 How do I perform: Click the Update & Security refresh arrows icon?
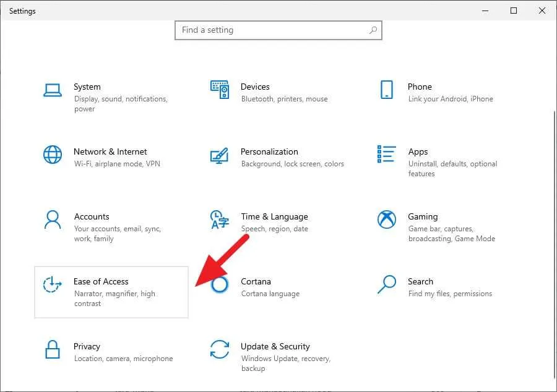(x=220, y=349)
